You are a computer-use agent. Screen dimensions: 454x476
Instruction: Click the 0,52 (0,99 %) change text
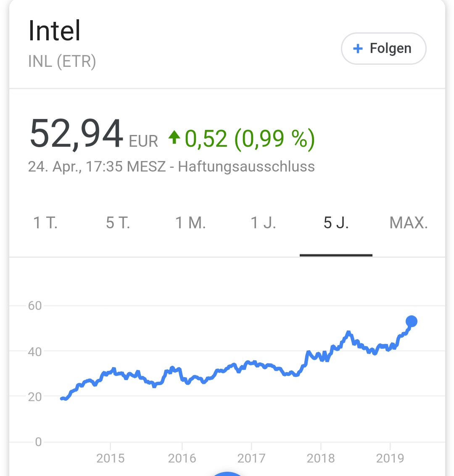click(250, 138)
